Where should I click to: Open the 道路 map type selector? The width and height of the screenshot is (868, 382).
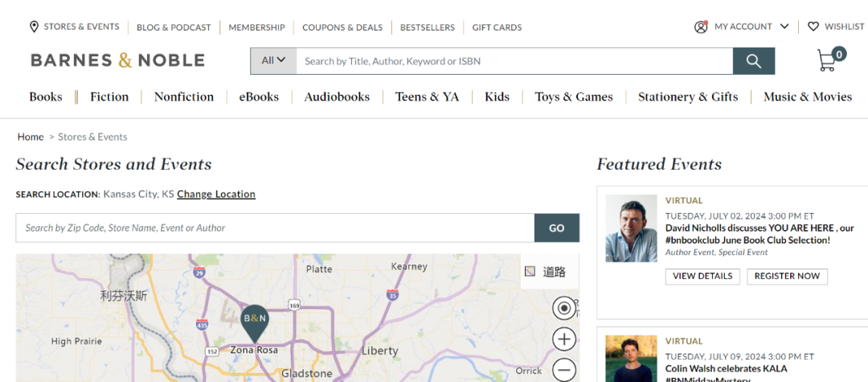point(550,271)
